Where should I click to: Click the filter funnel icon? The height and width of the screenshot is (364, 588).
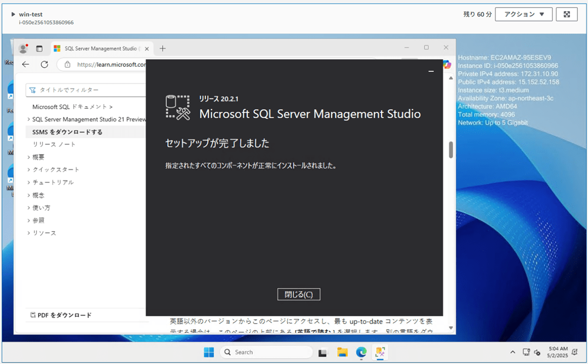click(33, 90)
